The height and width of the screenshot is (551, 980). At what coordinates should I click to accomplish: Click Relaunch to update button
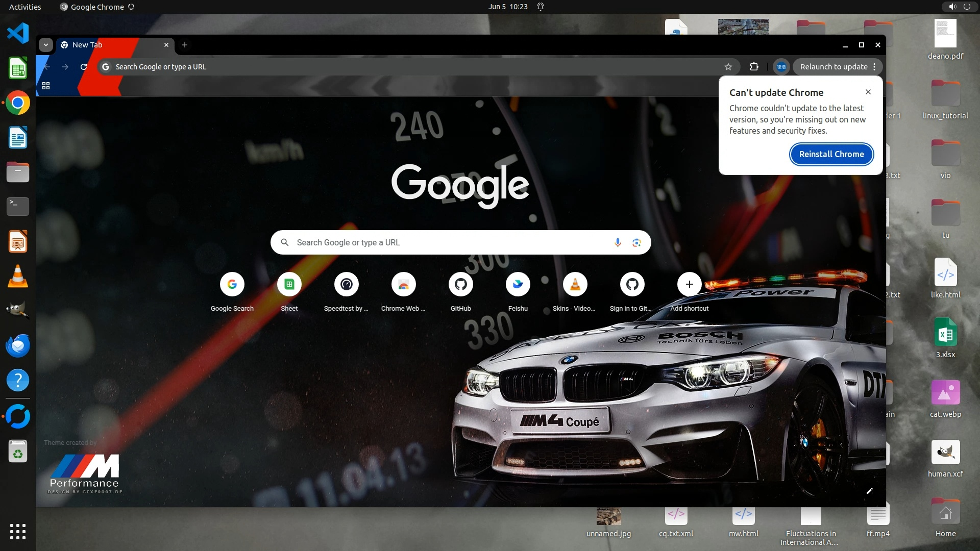833,67
